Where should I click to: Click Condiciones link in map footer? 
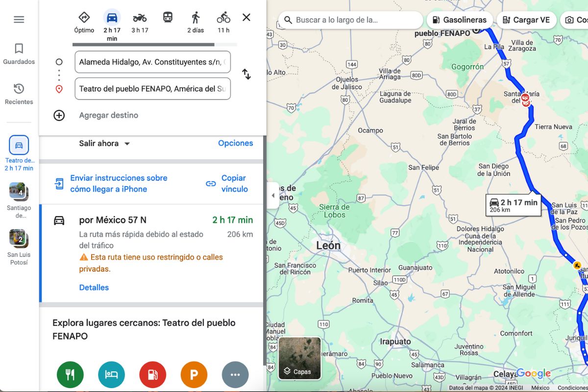click(572, 388)
